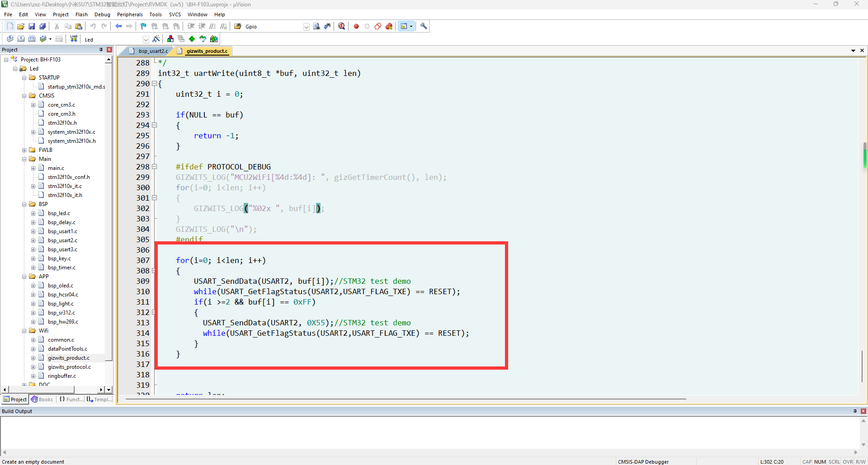The width and height of the screenshot is (868, 465).
Task: Close the Build Output panel
Action: [x=863, y=411]
